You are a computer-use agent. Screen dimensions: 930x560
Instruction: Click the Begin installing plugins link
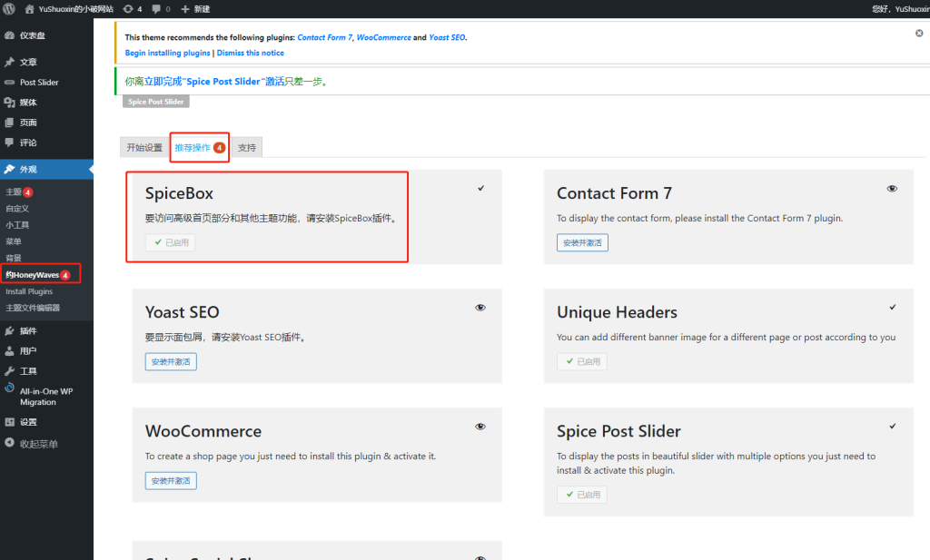tap(167, 54)
